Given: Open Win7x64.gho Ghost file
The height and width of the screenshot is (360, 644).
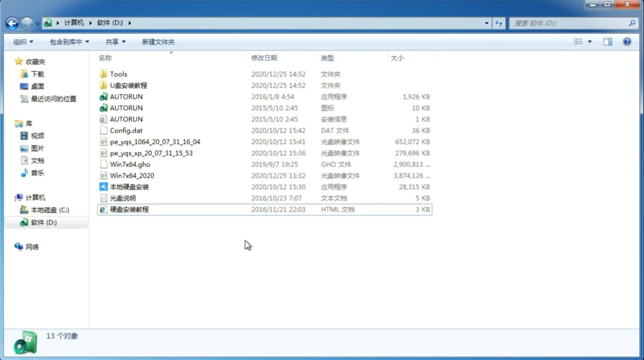Looking at the screenshot, I should (130, 164).
